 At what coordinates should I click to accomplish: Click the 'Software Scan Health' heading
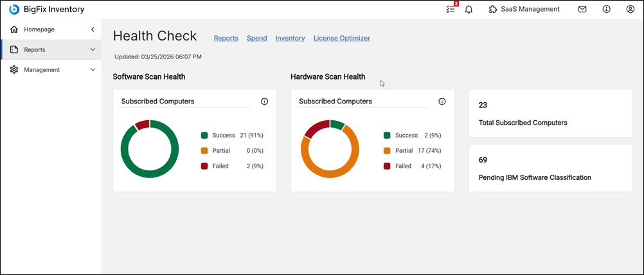pyautogui.click(x=149, y=76)
